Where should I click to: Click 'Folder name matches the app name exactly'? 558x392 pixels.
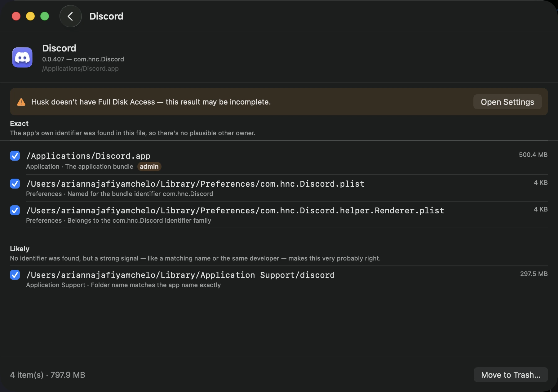tap(156, 285)
